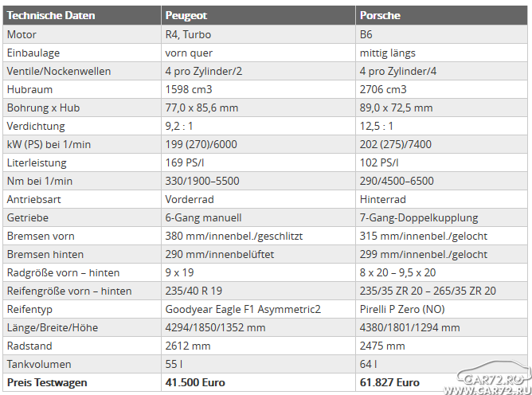
Task: Click the Radstand 2612 mm value
Action: click(x=188, y=346)
